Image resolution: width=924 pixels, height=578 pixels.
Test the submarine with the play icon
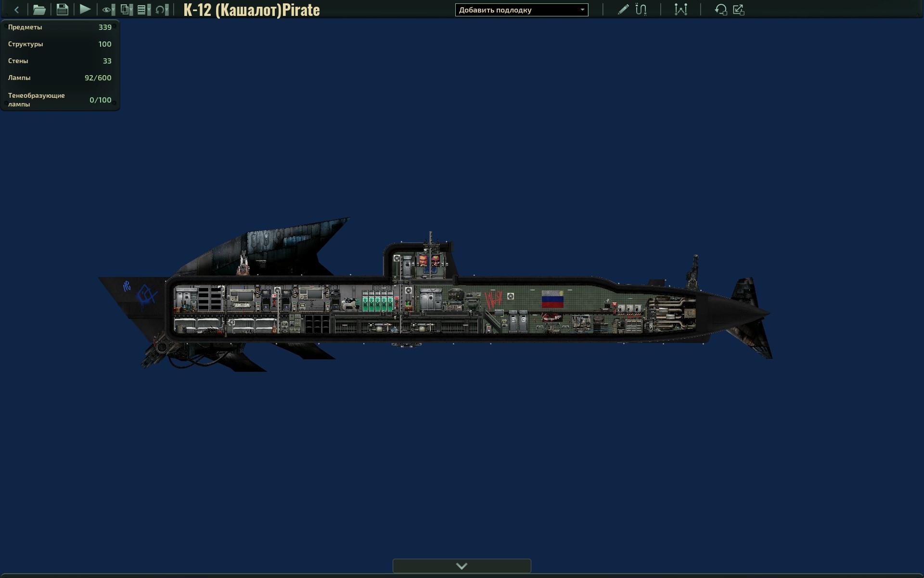[x=85, y=9]
